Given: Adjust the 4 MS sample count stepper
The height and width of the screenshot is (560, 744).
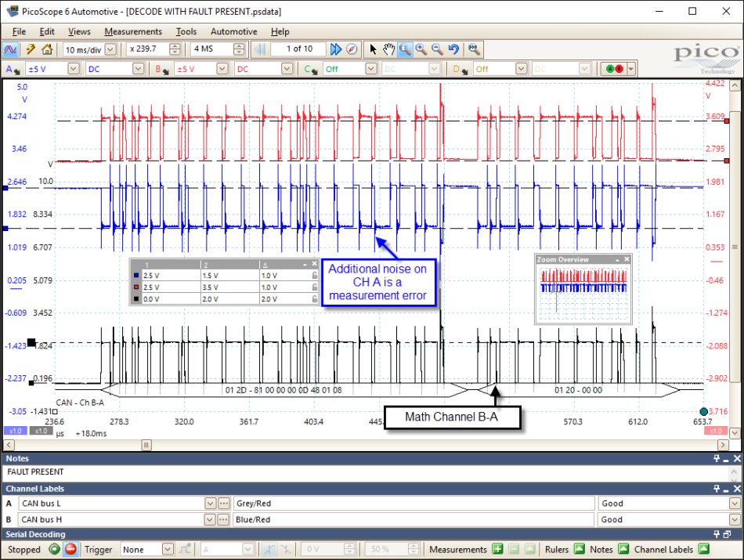Looking at the screenshot, I should coord(239,49).
